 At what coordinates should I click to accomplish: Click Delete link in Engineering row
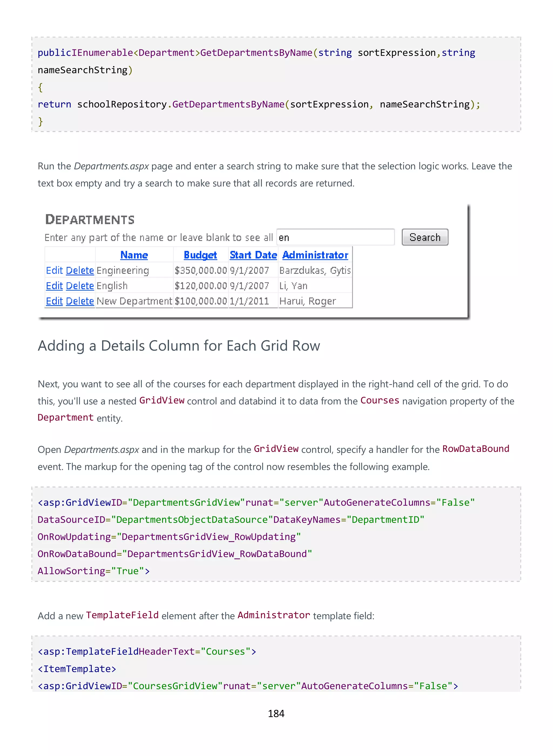point(80,270)
